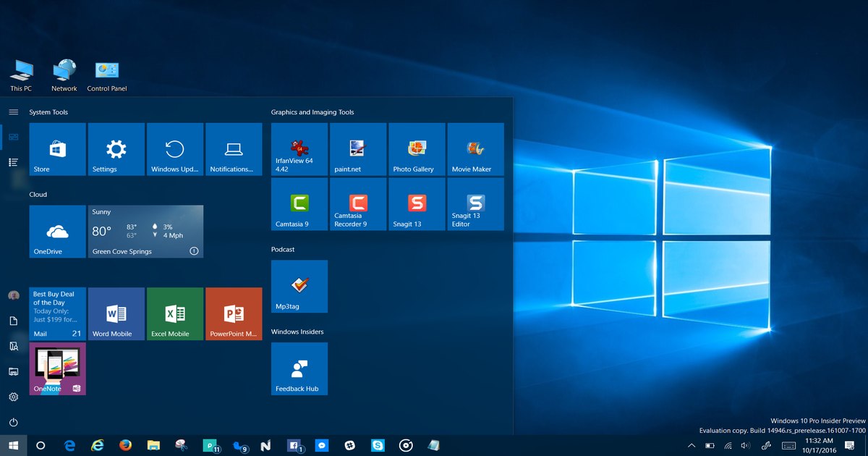Launch Snagit 13
This screenshot has height=456, width=868.
point(416,204)
